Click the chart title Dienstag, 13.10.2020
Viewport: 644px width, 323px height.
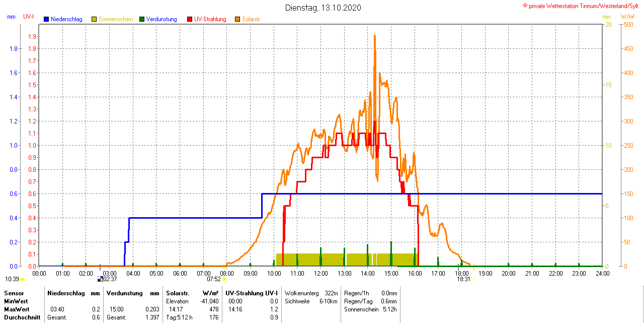click(x=323, y=8)
